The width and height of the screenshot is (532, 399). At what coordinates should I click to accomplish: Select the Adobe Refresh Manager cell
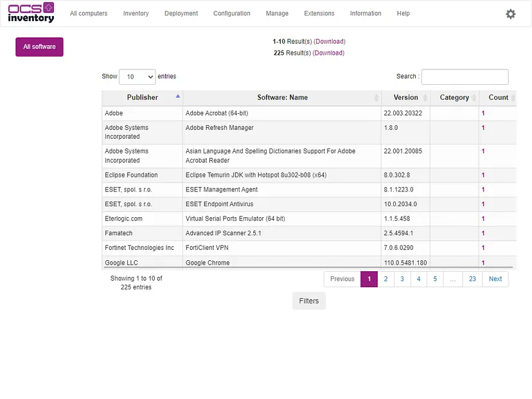tap(282, 132)
